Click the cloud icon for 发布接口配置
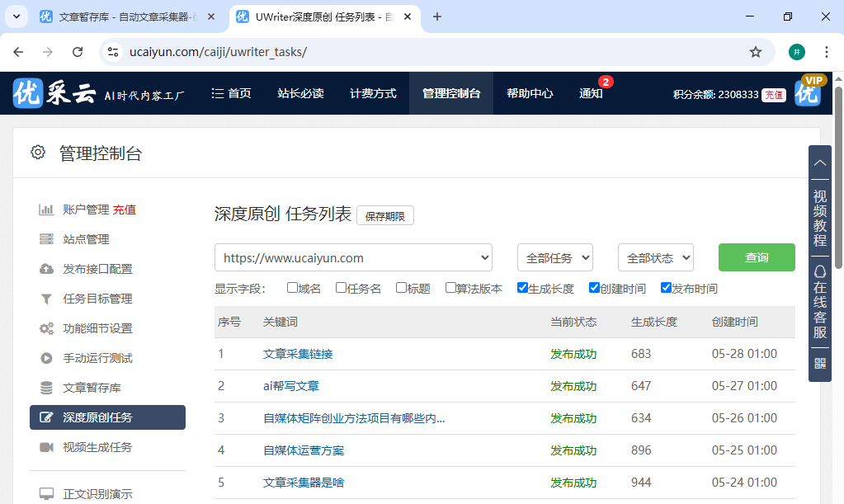 [x=47, y=268]
